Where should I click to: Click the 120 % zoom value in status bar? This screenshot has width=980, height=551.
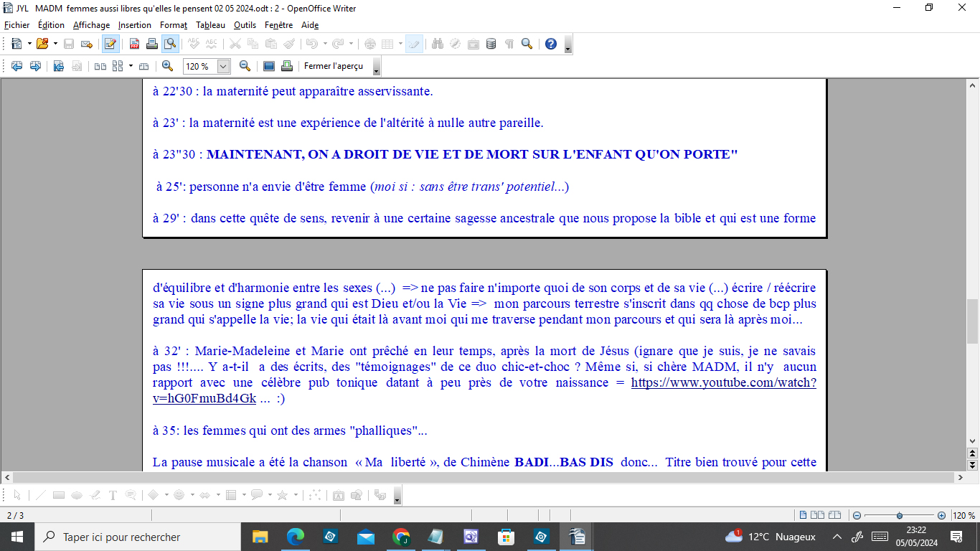coord(963,515)
